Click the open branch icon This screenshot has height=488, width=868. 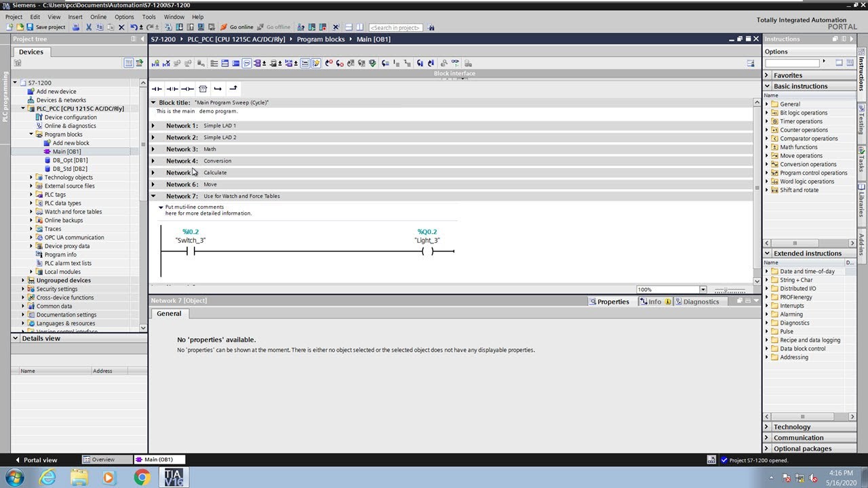[x=218, y=89]
